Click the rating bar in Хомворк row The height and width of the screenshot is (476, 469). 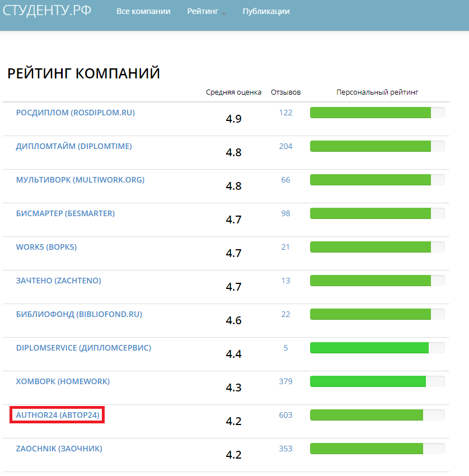pos(377,381)
